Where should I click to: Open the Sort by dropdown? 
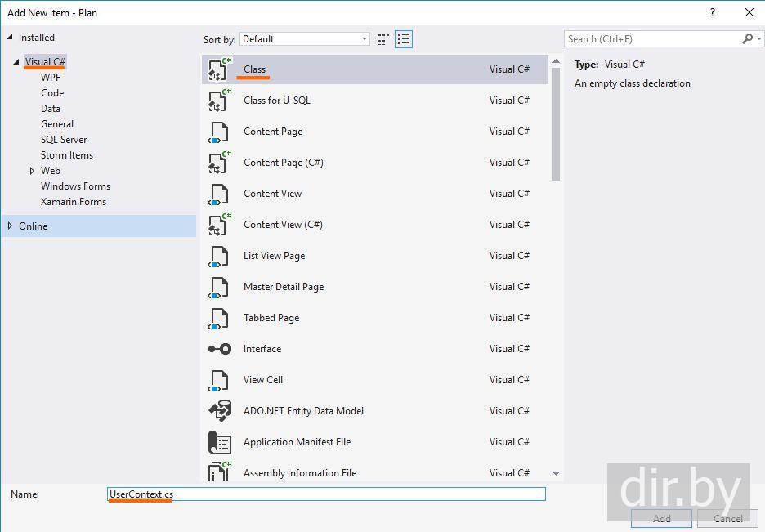point(304,39)
